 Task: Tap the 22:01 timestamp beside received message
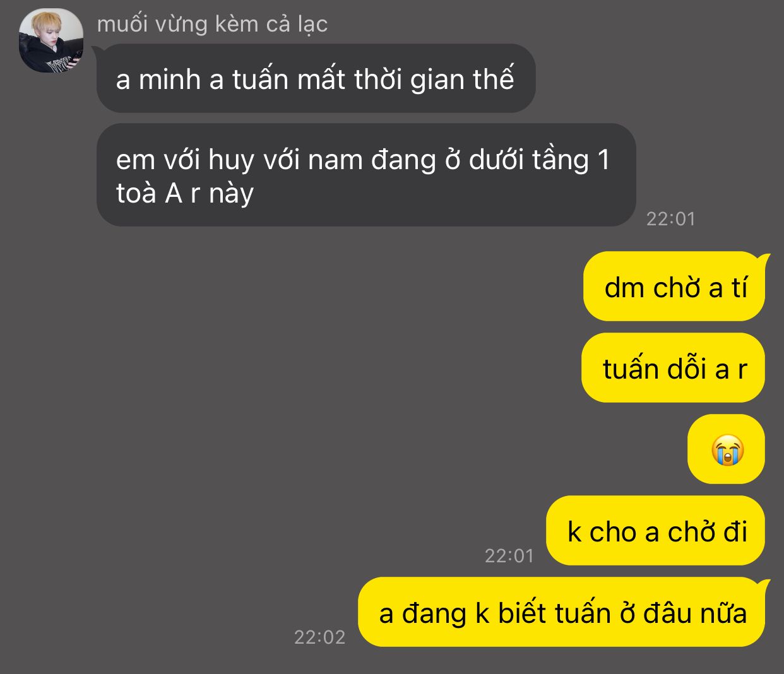pos(671,218)
